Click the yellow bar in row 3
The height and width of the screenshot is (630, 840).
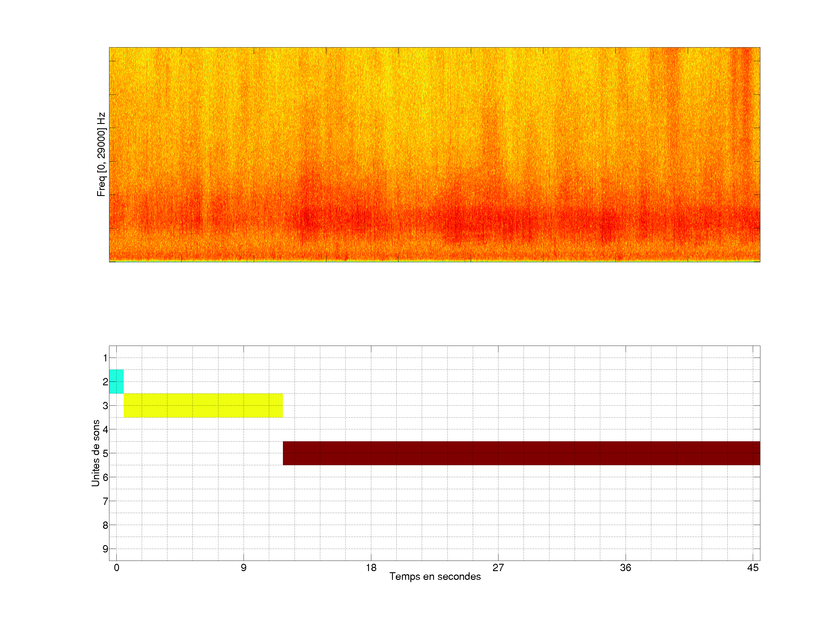click(x=203, y=405)
